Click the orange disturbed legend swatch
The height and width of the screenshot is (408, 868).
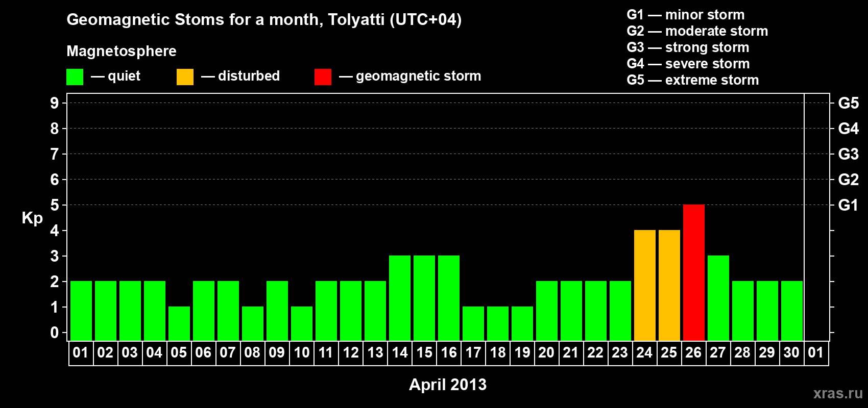[185, 77]
